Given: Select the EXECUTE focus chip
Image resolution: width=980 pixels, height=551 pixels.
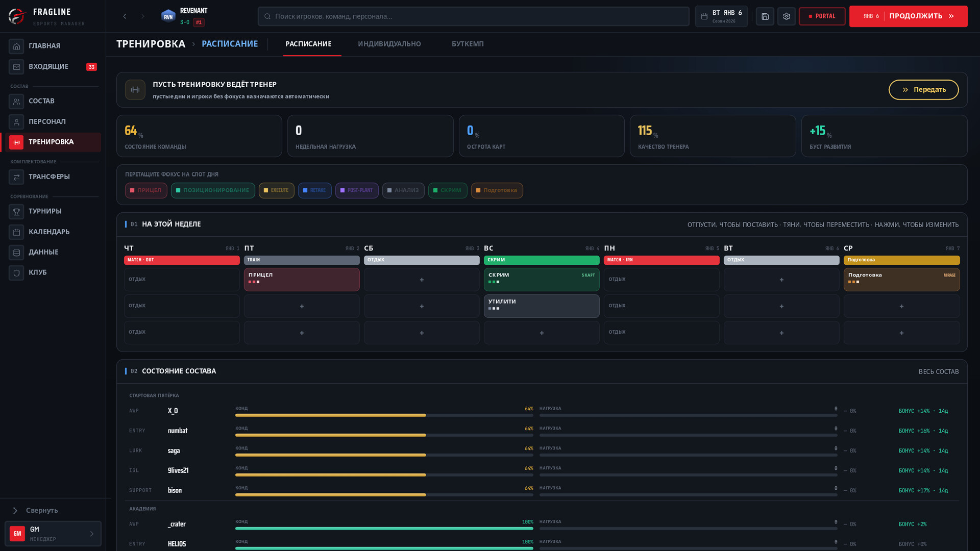Looking at the screenshot, I should point(276,190).
